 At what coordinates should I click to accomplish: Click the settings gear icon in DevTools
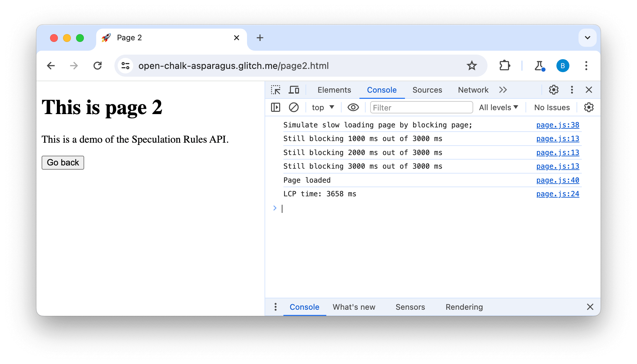[554, 89]
